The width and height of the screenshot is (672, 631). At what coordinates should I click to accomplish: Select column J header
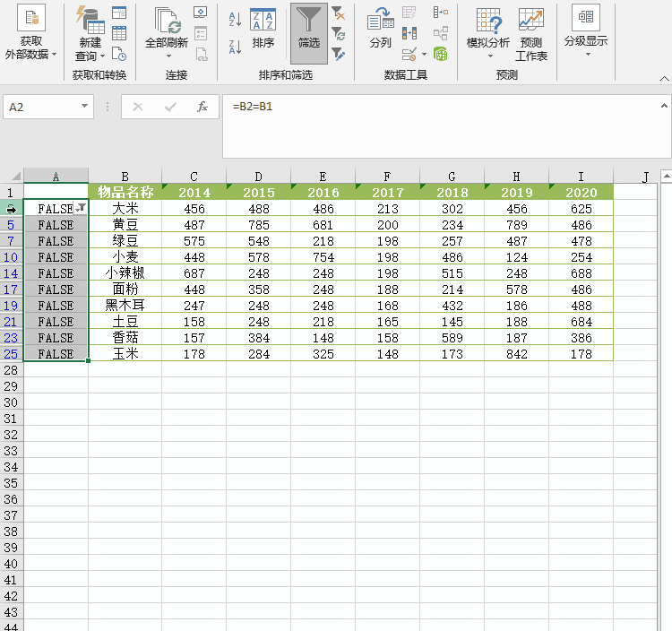pos(645,177)
